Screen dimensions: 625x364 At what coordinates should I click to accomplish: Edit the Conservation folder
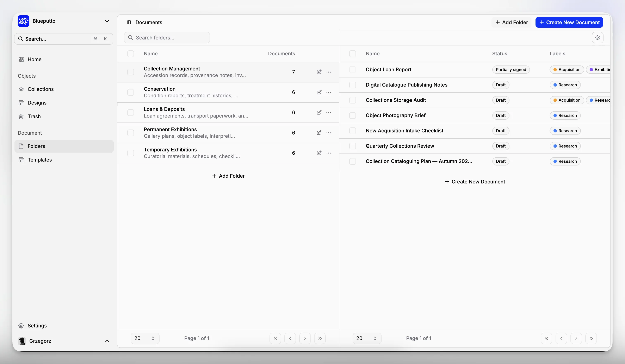coord(319,92)
